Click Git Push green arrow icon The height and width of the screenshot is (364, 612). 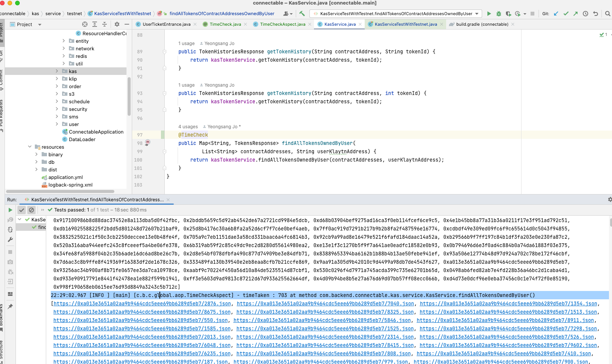point(576,14)
